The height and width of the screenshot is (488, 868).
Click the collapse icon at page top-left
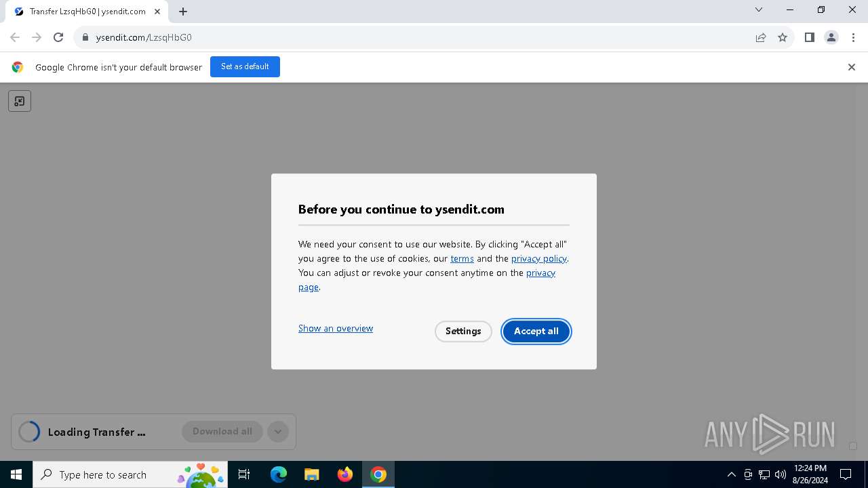[20, 101]
